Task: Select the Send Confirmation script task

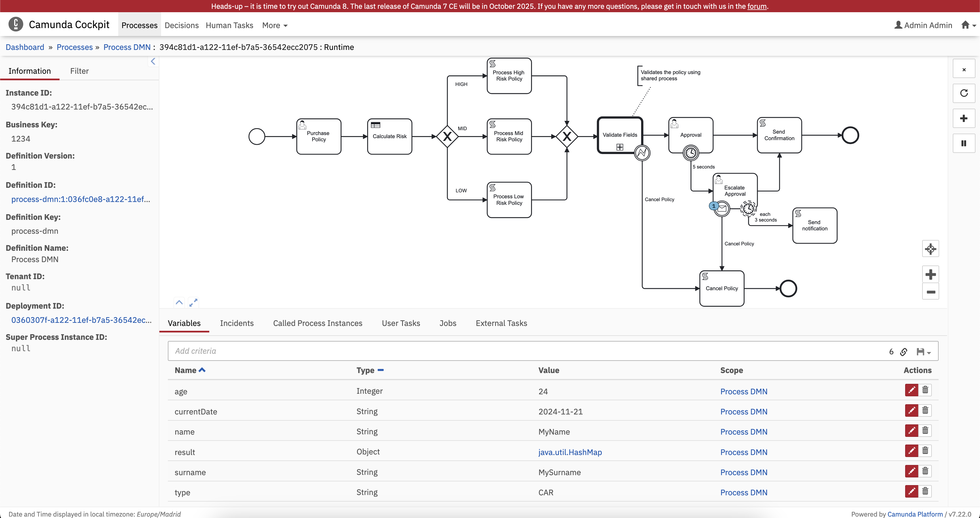Action: tap(780, 135)
